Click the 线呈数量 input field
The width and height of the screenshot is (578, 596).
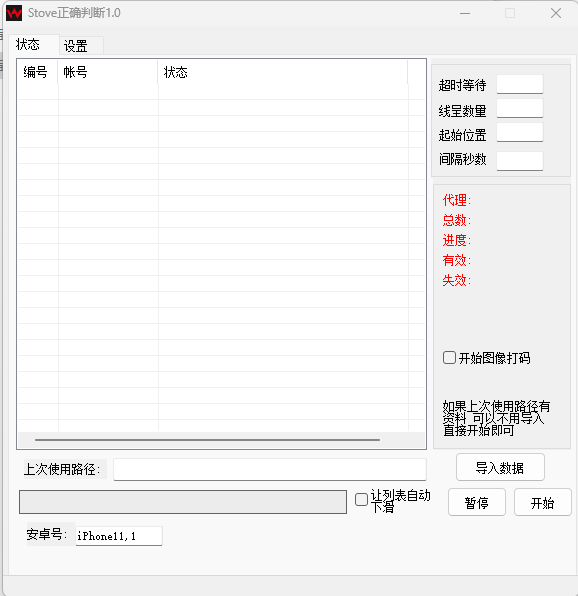click(x=519, y=108)
